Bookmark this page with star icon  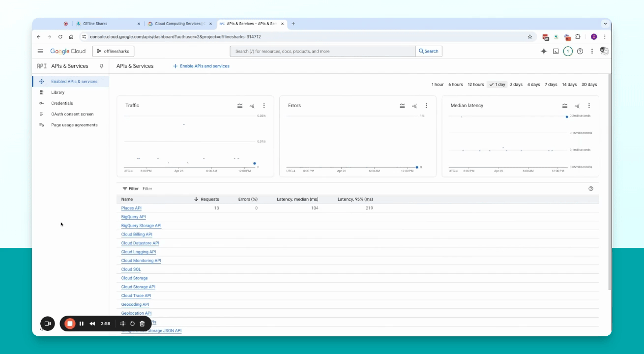(x=530, y=37)
